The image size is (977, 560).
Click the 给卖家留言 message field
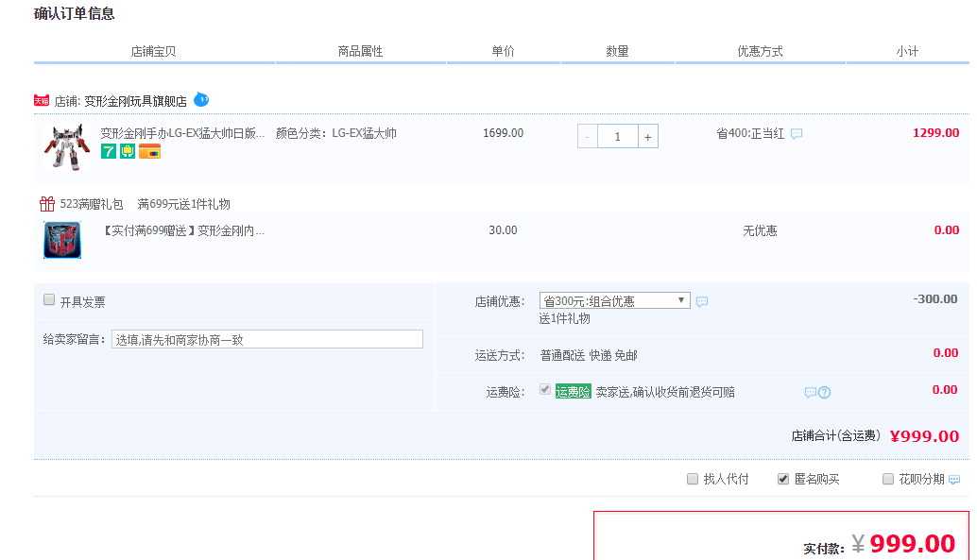[x=267, y=339]
